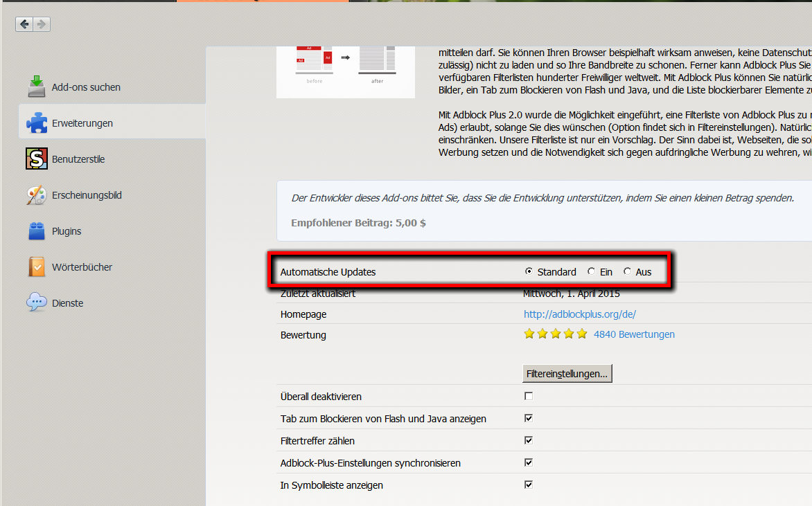Image resolution: width=812 pixels, height=506 pixels.
Task: Open the adblockplus.org homepage link
Action: pos(579,314)
